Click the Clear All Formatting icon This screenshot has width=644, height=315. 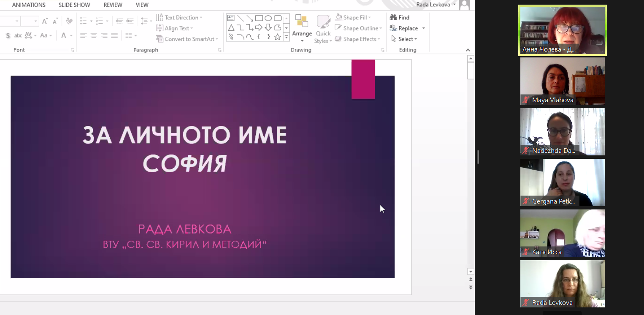tap(70, 21)
